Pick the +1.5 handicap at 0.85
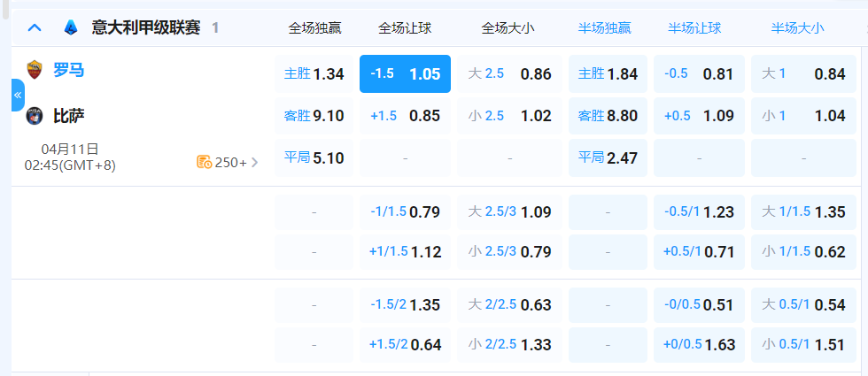Viewport: 868px width, 376px height. pos(406,116)
